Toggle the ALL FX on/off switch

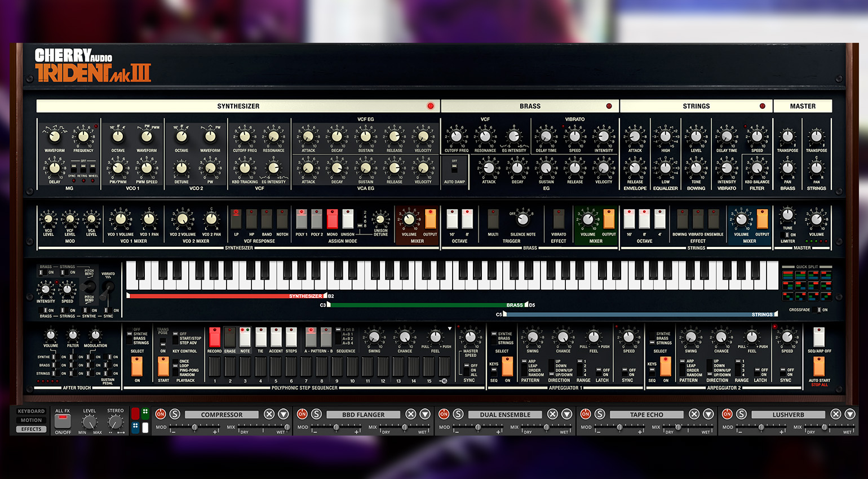click(x=63, y=422)
